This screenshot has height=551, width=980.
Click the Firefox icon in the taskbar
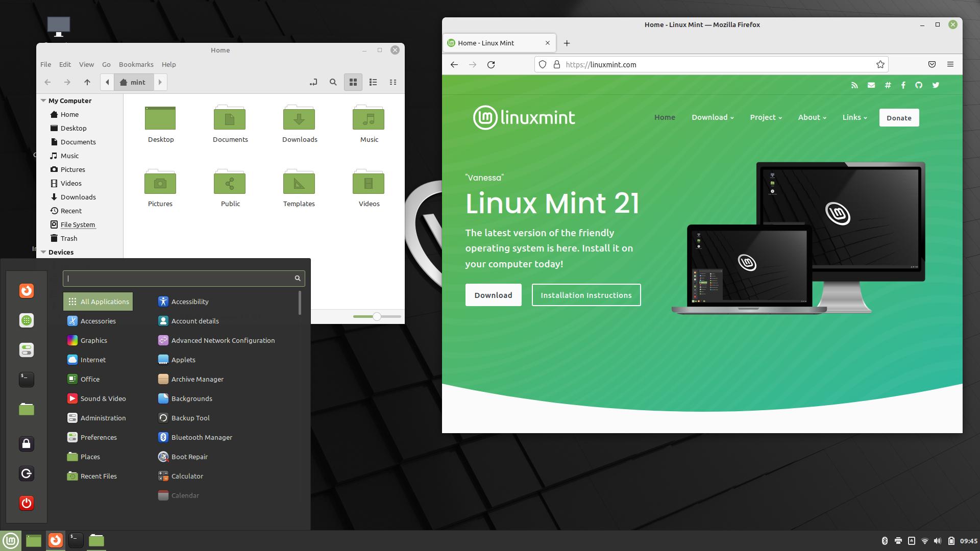pyautogui.click(x=56, y=540)
